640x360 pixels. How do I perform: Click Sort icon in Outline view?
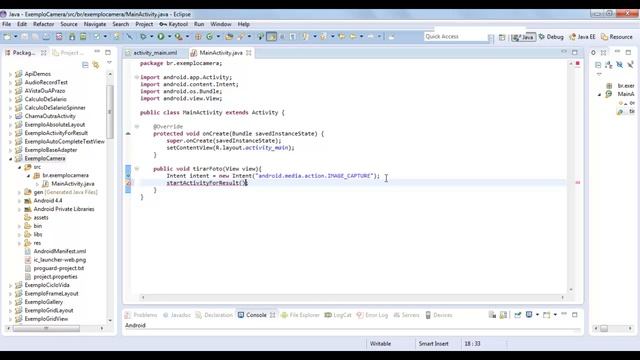click(x=609, y=64)
